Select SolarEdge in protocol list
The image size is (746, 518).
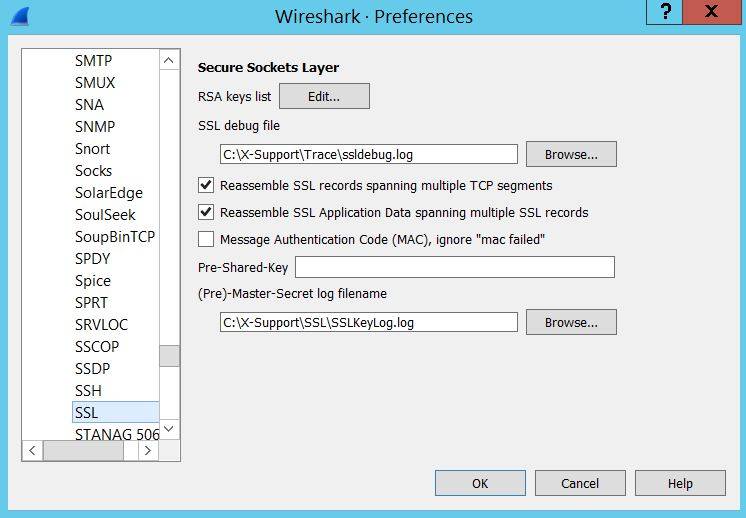(x=109, y=193)
